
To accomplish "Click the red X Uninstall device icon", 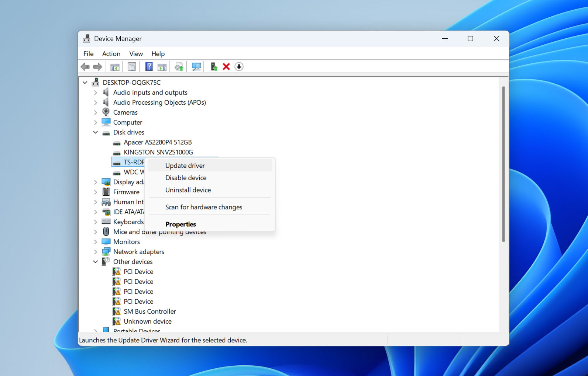I will point(226,67).
